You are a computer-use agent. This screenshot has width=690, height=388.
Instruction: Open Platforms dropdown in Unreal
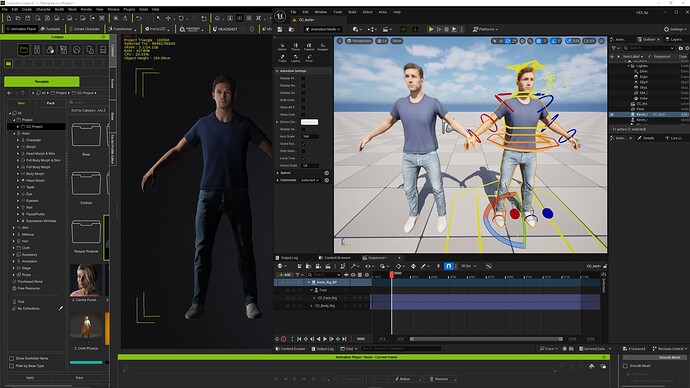coord(485,29)
